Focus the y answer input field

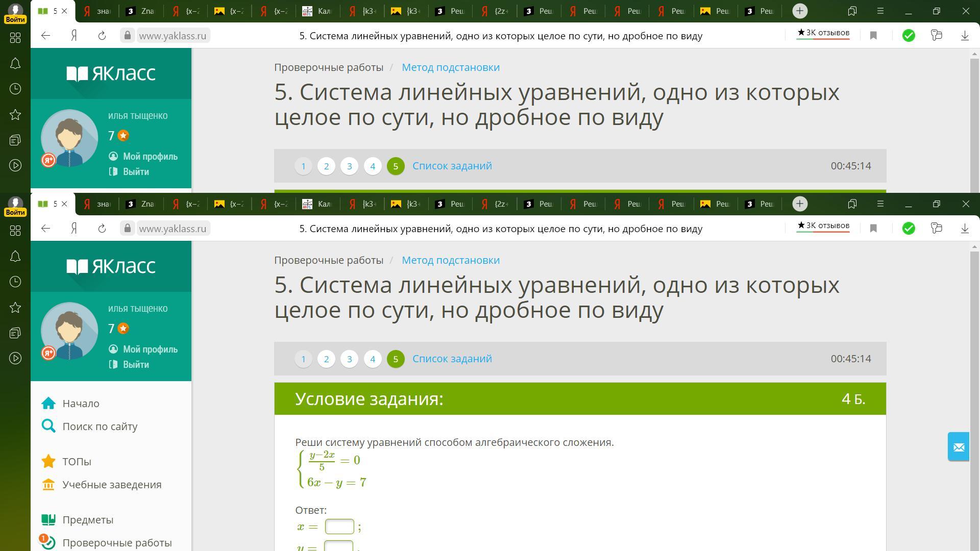(x=339, y=546)
